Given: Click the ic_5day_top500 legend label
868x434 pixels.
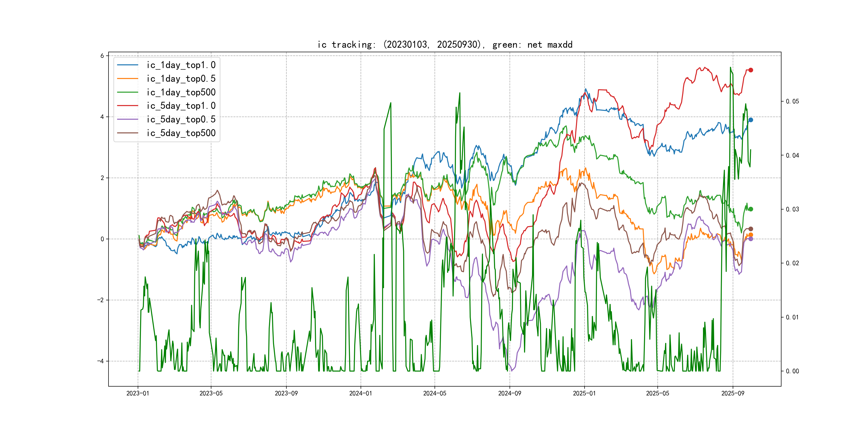Looking at the screenshot, I should click(181, 133).
